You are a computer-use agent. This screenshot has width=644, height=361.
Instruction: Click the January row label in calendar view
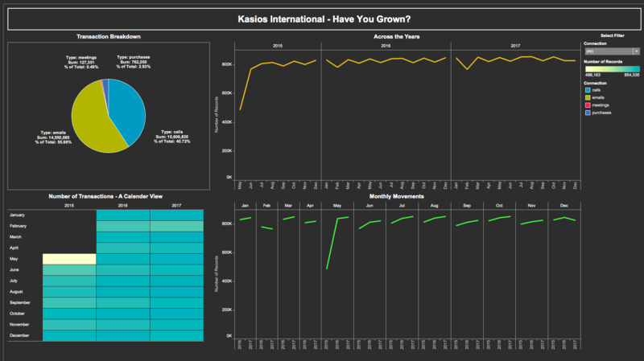pos(17,215)
